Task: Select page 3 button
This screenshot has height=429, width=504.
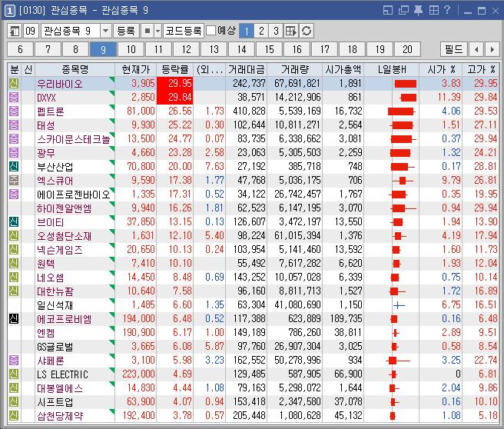Action: (276, 32)
